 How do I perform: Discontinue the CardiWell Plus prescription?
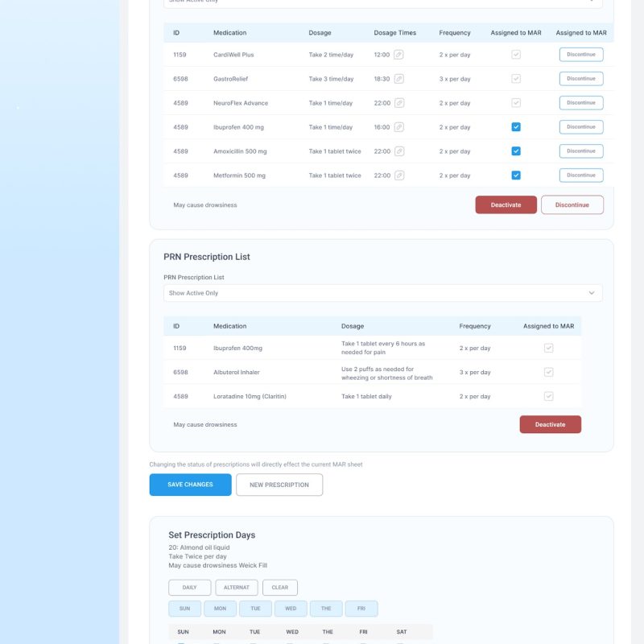580,55
